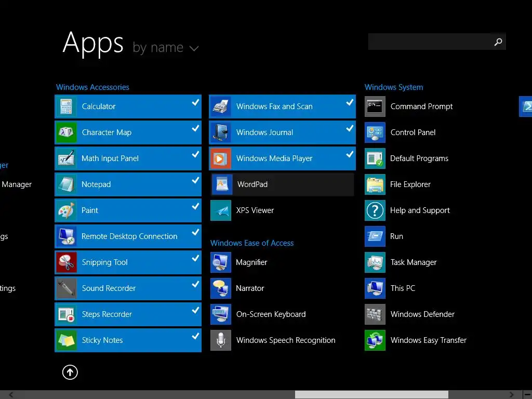Uncheck the Windows Media Player checkmark
The height and width of the screenshot is (399, 532).
[x=350, y=154]
